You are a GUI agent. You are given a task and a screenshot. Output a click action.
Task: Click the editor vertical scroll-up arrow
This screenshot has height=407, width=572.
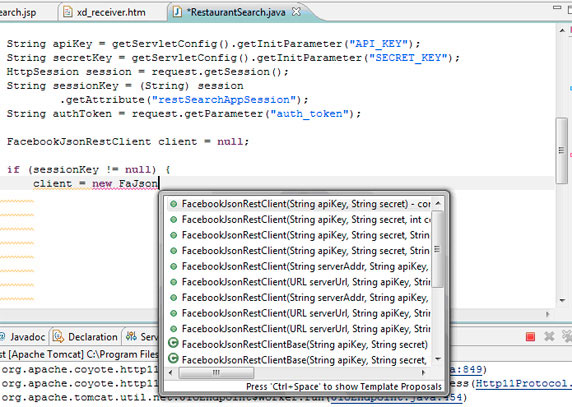tap(562, 31)
